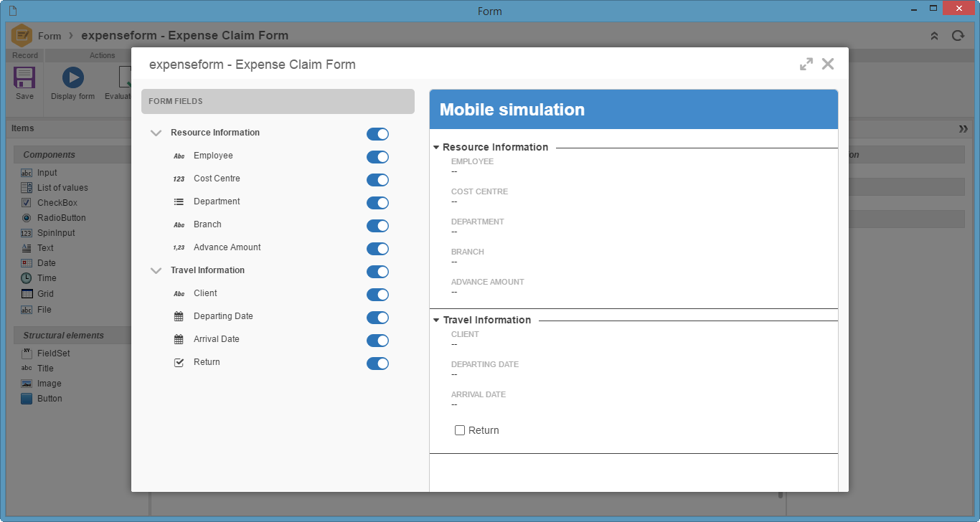This screenshot has height=522, width=980.
Task: Collapse Resource Information triangle in mobile simulation
Action: point(436,147)
